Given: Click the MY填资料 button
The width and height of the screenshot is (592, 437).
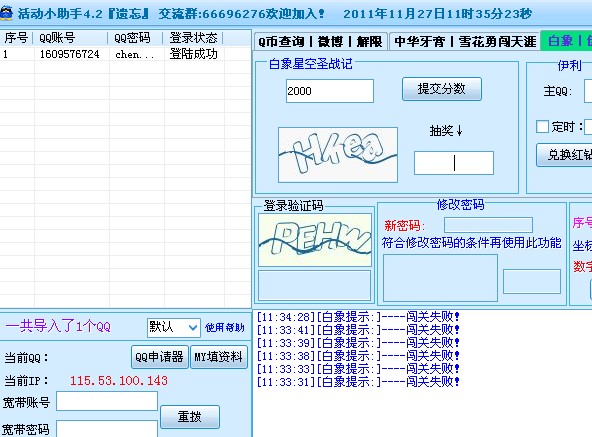Looking at the screenshot, I should (x=219, y=357).
